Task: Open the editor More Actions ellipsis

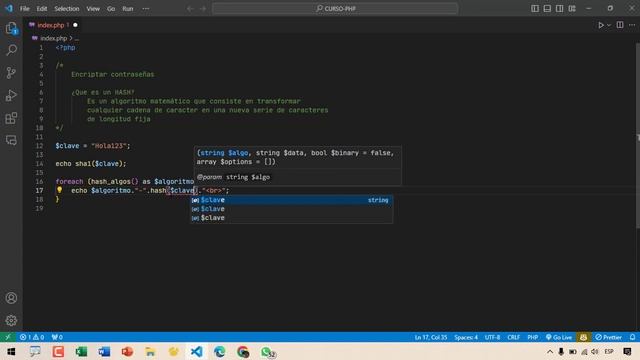Action: [632, 25]
